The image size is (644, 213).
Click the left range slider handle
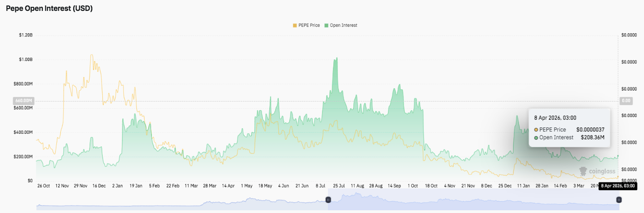point(328,200)
